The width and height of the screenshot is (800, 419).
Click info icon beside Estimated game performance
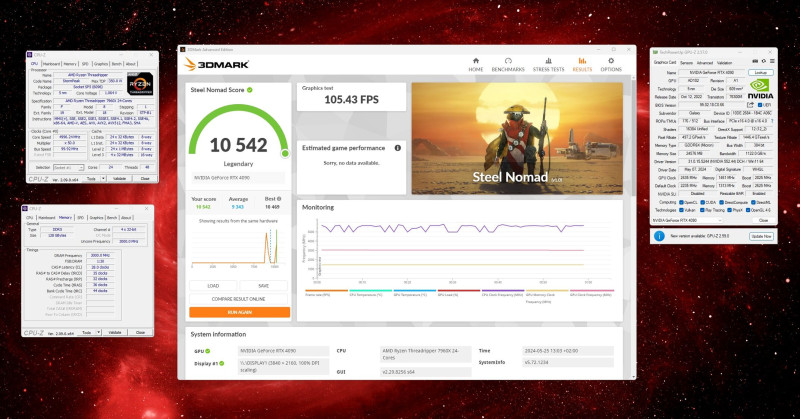(397, 148)
